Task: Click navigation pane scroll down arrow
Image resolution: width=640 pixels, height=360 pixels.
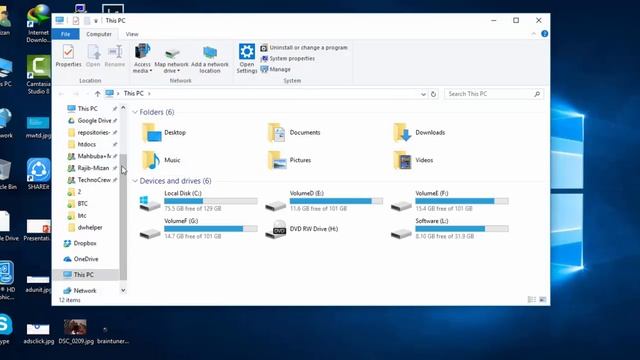Action: (x=123, y=291)
